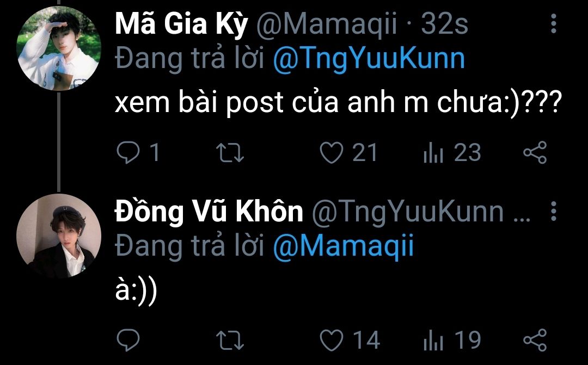Like the tweet with 14 likes
The height and width of the screenshot is (365, 588).
click(330, 340)
